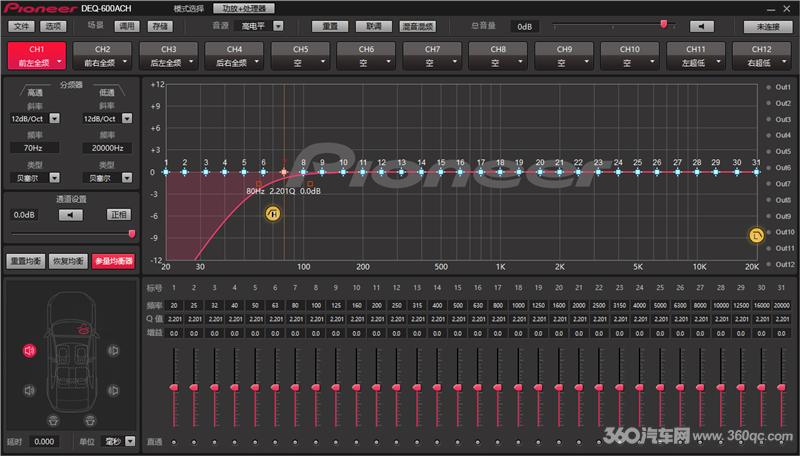Select the 功放+处理器 mode tab
Viewport: 800px width, 456px height.
(x=244, y=9)
